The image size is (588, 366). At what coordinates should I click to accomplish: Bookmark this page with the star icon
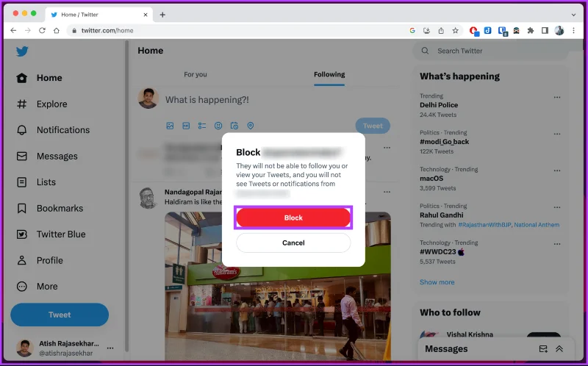click(455, 31)
